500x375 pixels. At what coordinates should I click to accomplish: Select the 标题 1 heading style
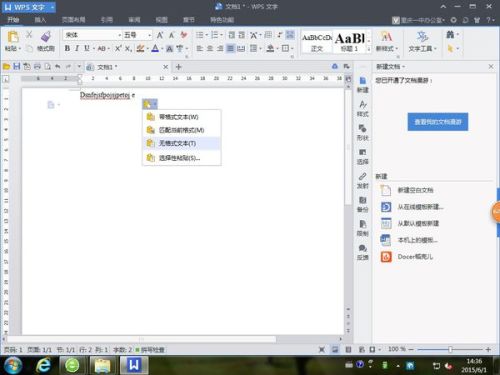coord(350,42)
